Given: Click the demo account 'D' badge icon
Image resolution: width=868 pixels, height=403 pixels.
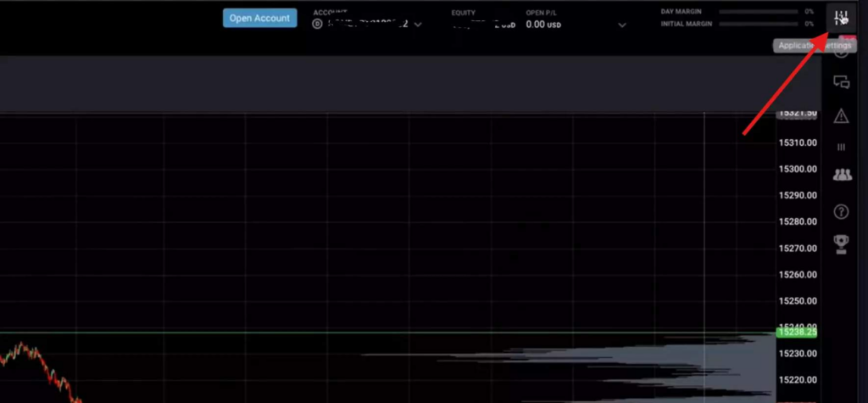Looking at the screenshot, I should pyautogui.click(x=318, y=25).
